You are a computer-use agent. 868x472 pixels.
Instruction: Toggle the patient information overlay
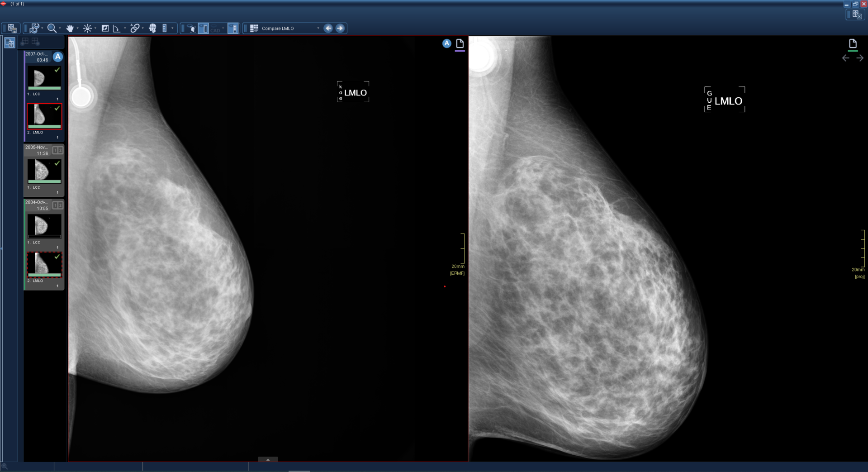tap(191, 29)
